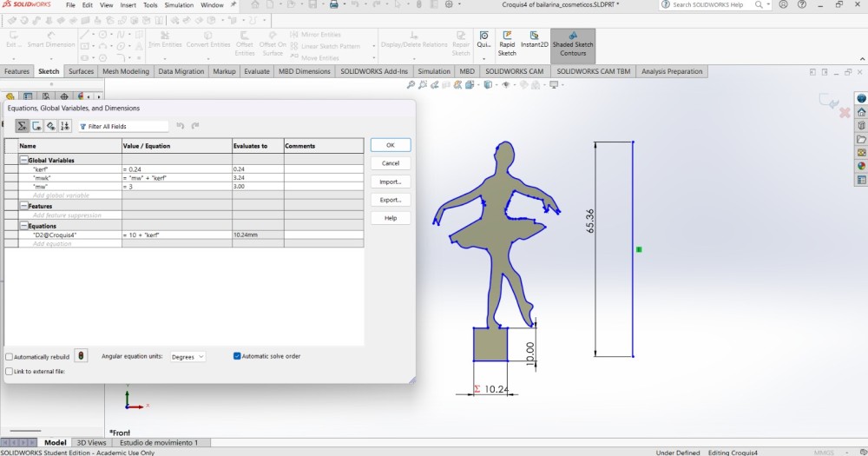Select the 65.36 dimension in the sketch
The height and width of the screenshot is (456, 868).
coord(590,221)
